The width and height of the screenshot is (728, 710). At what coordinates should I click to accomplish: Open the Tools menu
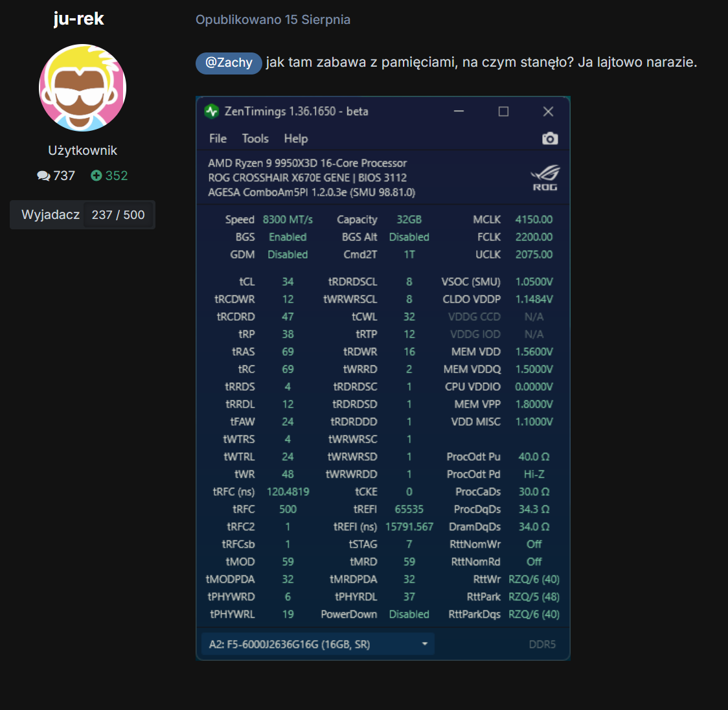point(255,139)
